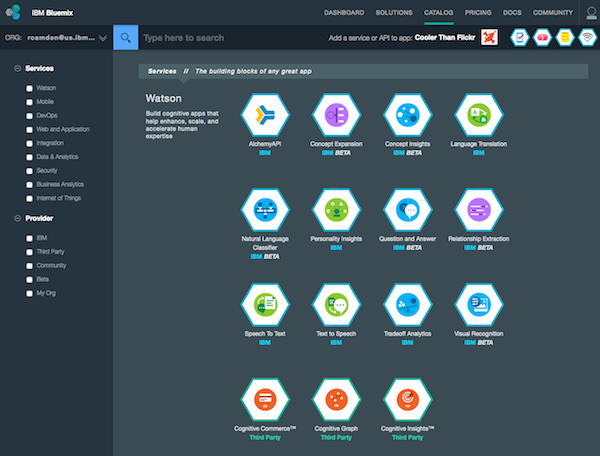
Task: Open the user profile avatar icon
Action: click(x=591, y=13)
